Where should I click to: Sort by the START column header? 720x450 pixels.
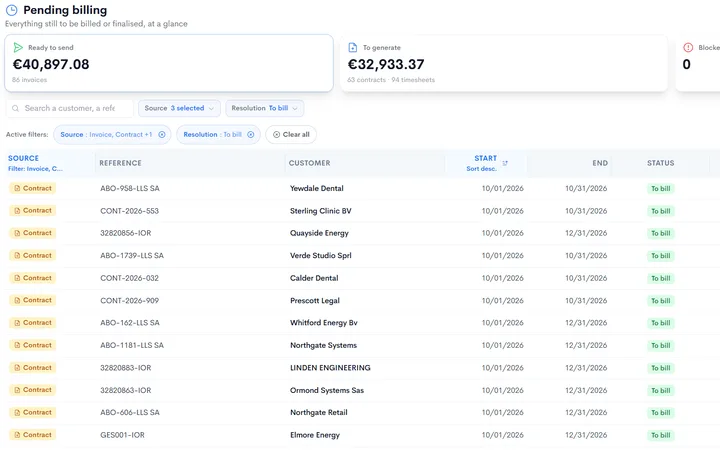point(485,158)
